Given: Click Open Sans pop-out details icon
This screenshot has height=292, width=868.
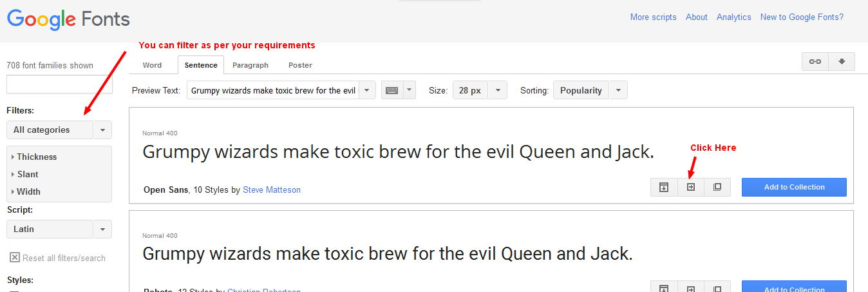Looking at the screenshot, I should point(717,187).
